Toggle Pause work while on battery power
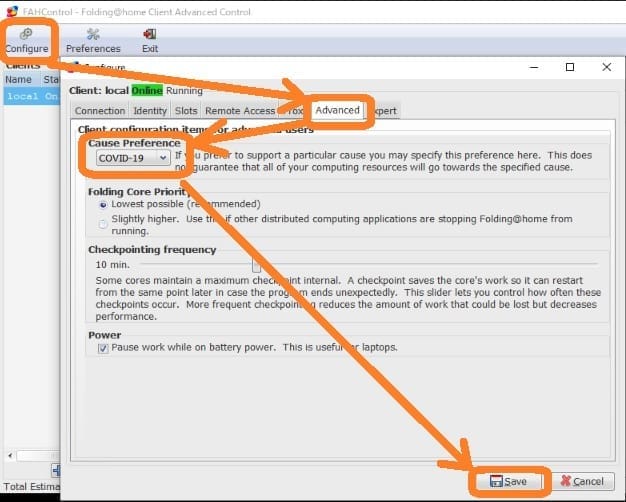Screen dimensions: 626x502 click(103, 348)
